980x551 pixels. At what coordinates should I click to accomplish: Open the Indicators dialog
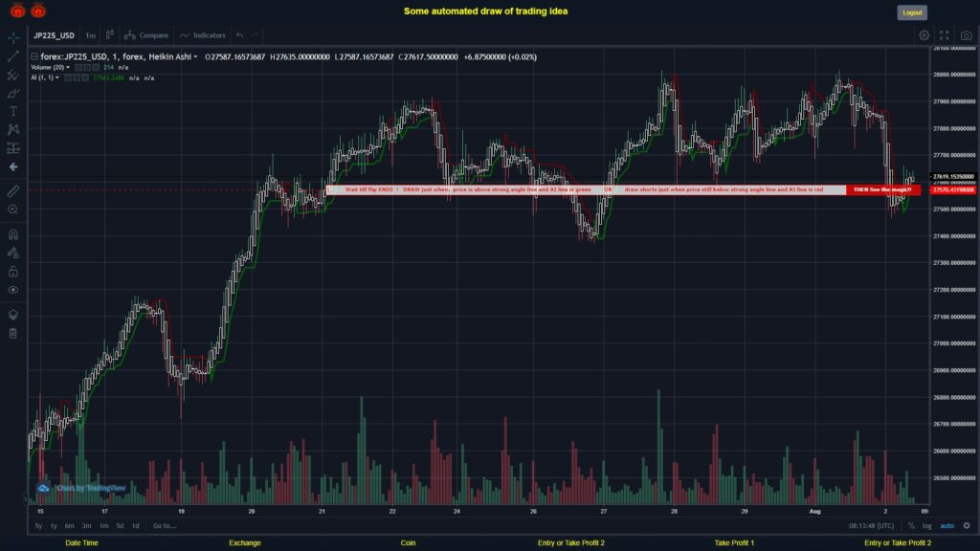[x=203, y=35]
